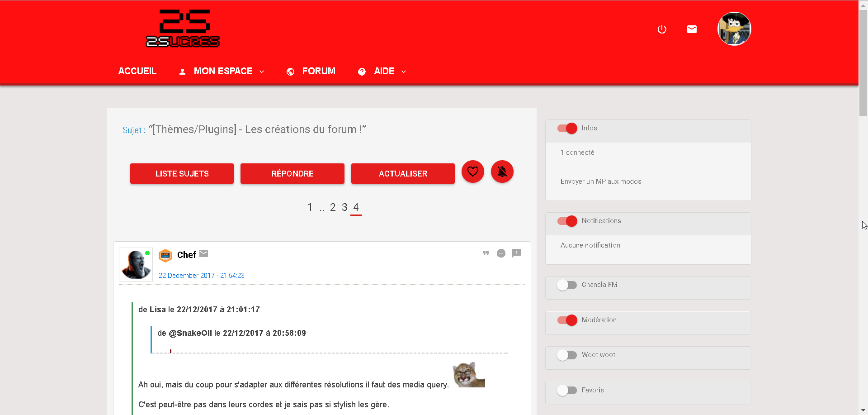Click the Lisa name in quoted post header

pos(158,310)
